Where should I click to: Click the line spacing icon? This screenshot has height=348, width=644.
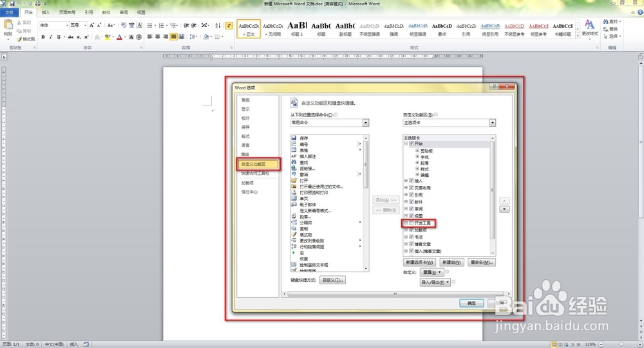click(193, 37)
